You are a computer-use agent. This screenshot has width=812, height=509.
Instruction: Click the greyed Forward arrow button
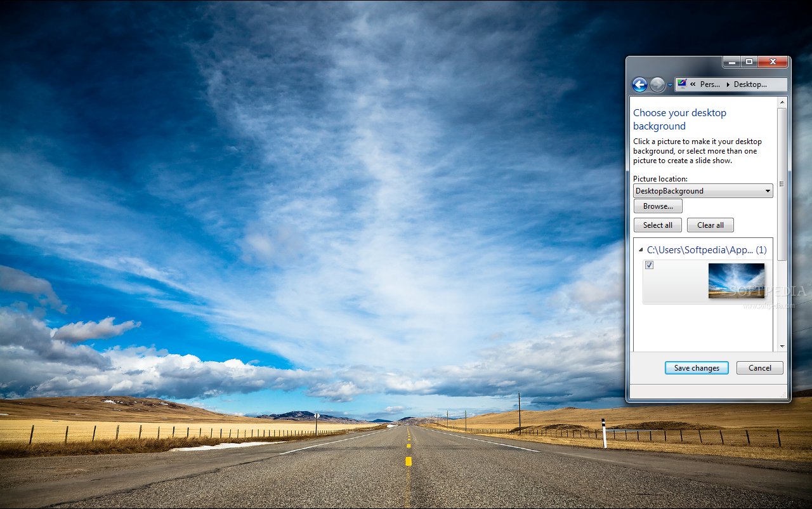tap(657, 84)
